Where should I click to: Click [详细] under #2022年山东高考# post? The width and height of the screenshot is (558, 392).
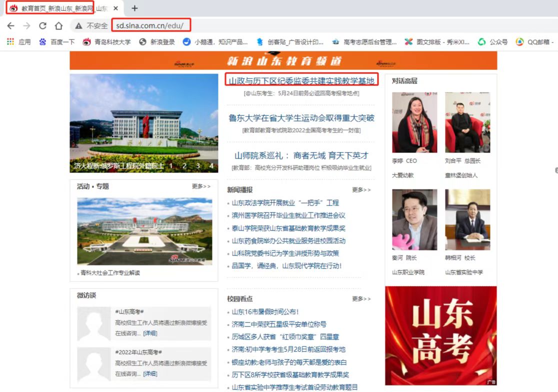(x=150, y=374)
